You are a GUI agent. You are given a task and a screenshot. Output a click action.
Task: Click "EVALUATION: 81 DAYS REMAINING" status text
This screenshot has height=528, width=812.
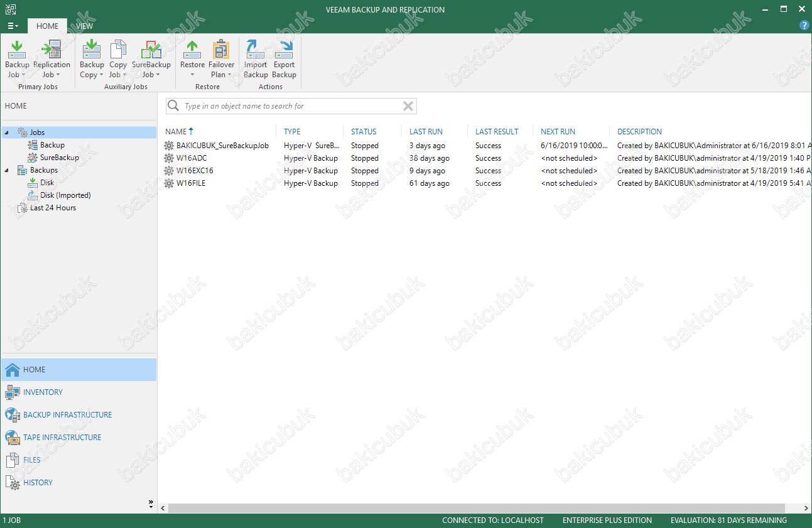(728, 520)
